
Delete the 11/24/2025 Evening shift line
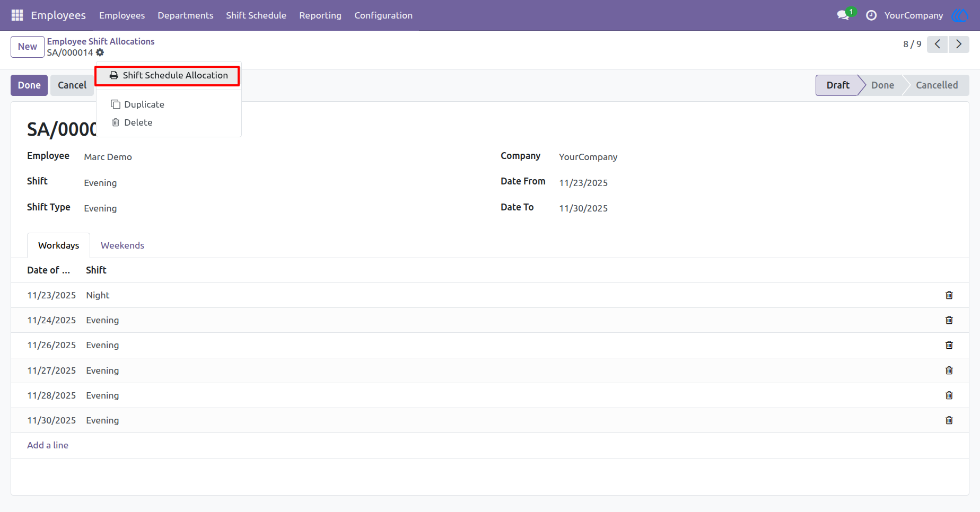tap(949, 320)
